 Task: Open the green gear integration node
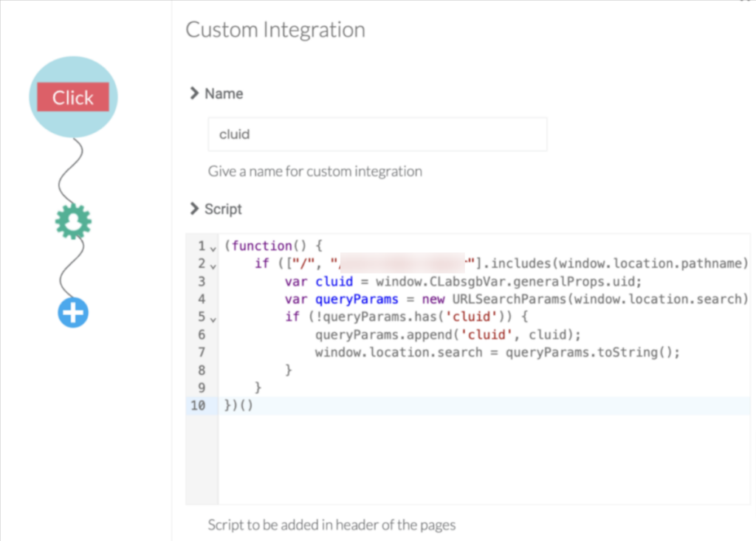point(73,221)
